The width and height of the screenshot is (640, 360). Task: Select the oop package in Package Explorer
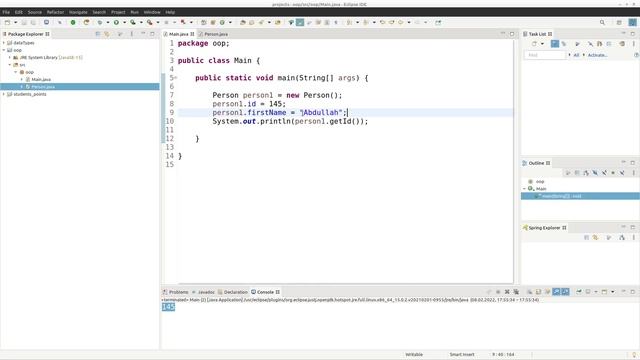click(29, 72)
